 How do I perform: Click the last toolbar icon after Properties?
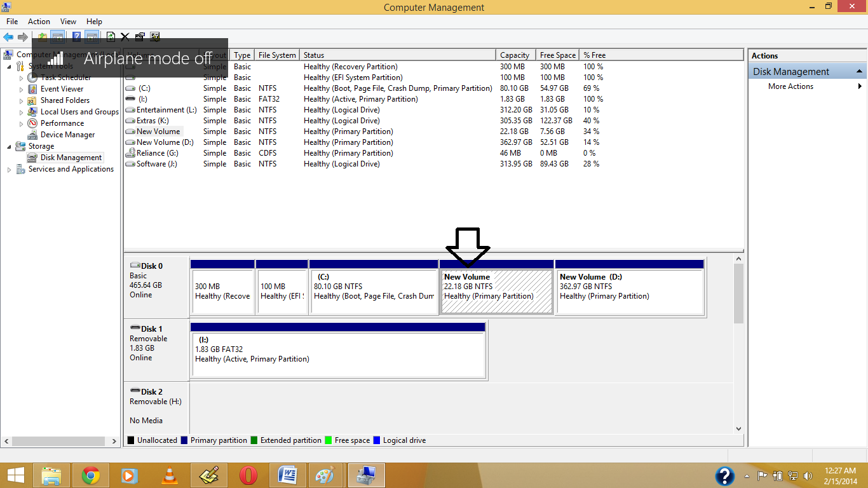[155, 37]
